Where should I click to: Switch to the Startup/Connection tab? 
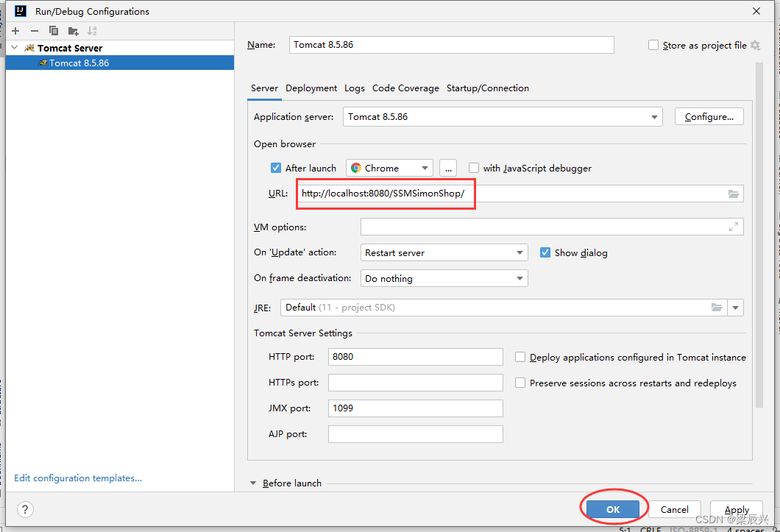pos(488,88)
